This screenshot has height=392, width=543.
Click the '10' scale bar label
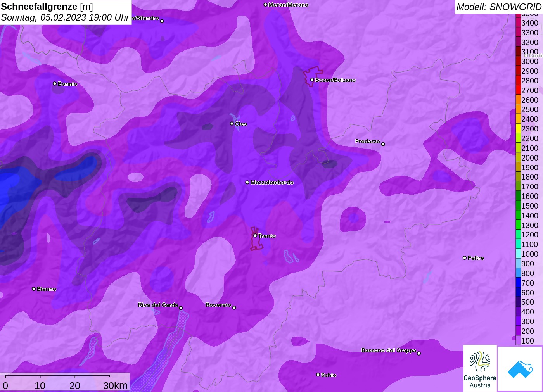pos(40,385)
